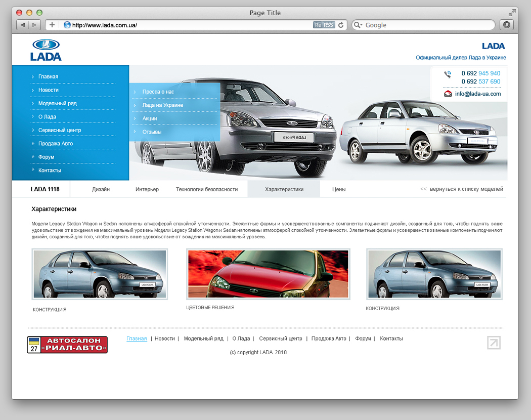Click the phone number 0 692 537 690

[481, 81]
